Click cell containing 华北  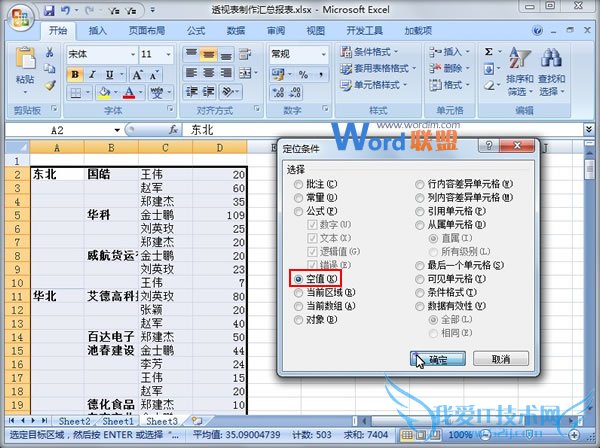pyautogui.click(x=57, y=296)
